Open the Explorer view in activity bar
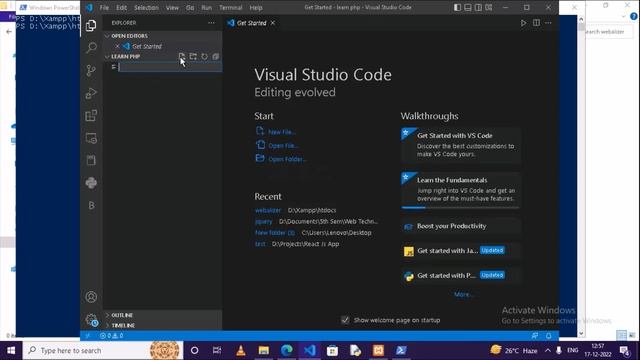This screenshot has height=360, width=640. coord(91,25)
